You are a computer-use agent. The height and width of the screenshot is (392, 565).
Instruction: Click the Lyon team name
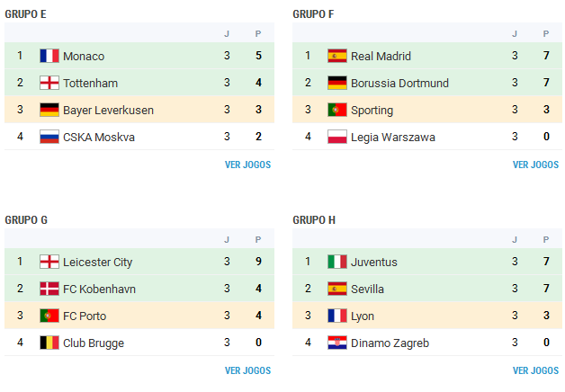pyautogui.click(x=363, y=316)
